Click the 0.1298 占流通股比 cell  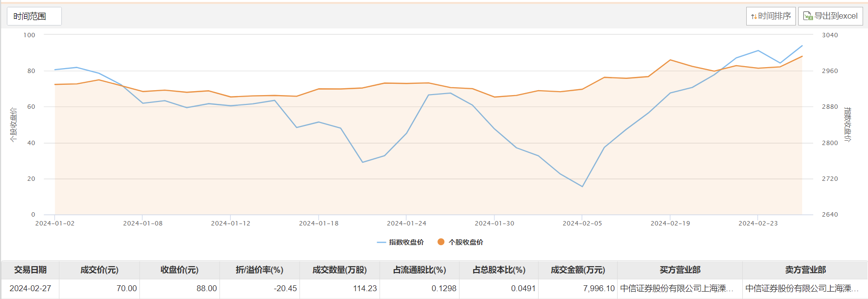420,288
